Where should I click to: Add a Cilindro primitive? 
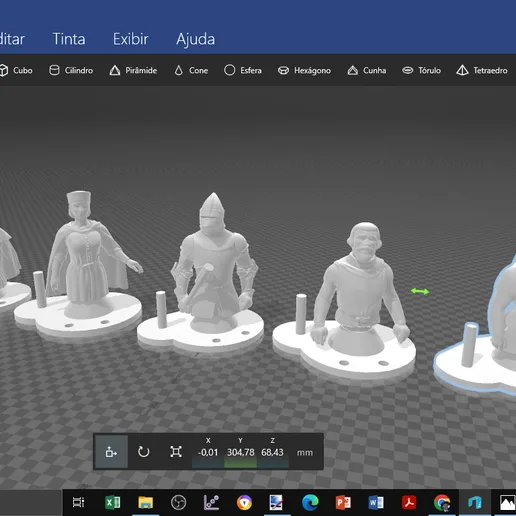pos(71,71)
